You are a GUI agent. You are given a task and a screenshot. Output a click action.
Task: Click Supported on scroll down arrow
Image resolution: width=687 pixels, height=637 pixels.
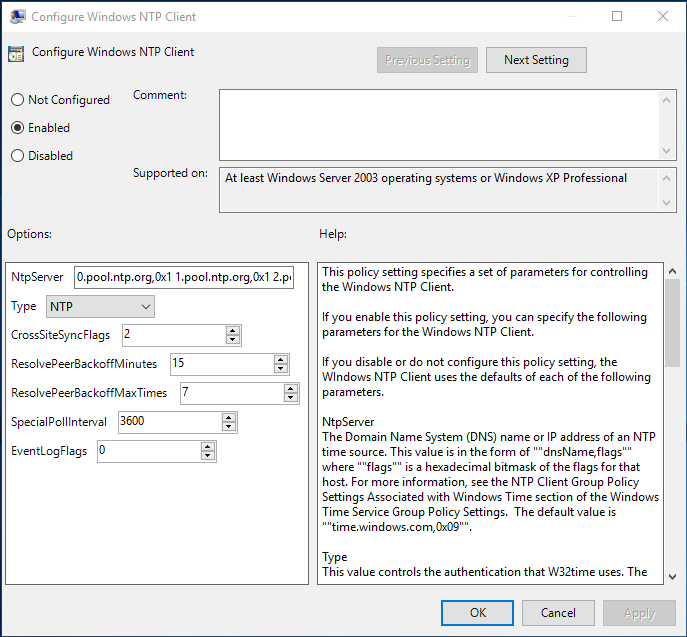(x=666, y=203)
